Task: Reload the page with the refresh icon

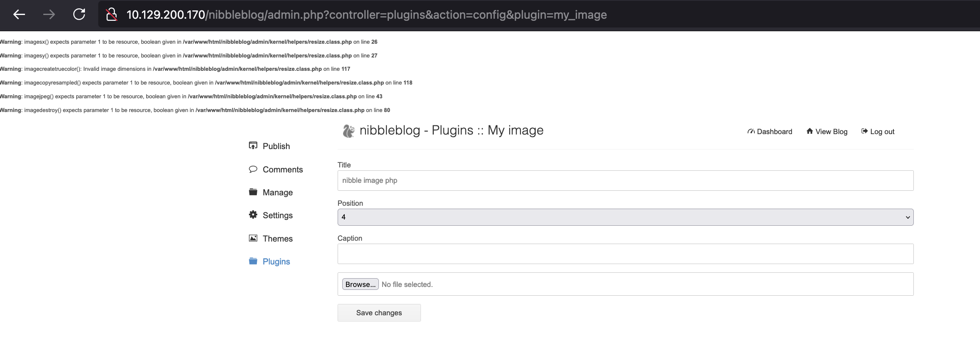Action: click(79, 15)
